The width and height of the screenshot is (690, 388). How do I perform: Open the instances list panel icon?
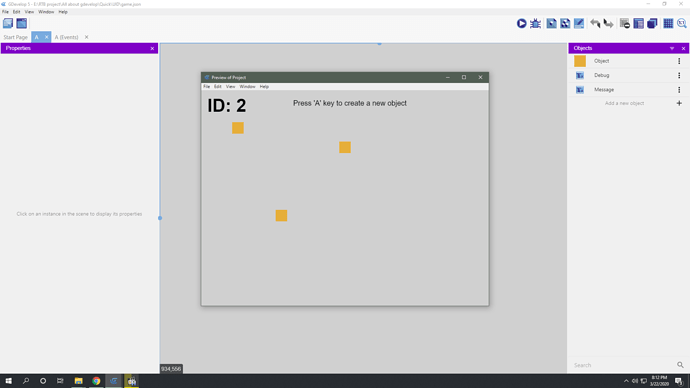639,23
